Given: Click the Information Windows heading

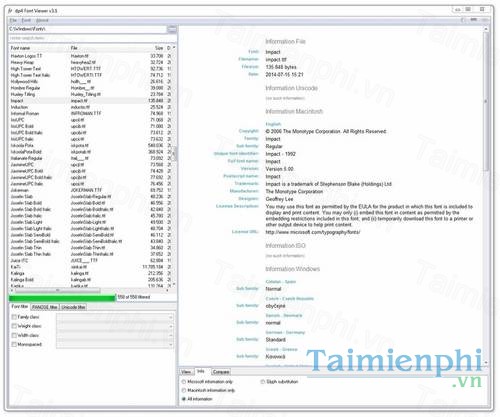Looking at the screenshot, I should coord(292,269).
